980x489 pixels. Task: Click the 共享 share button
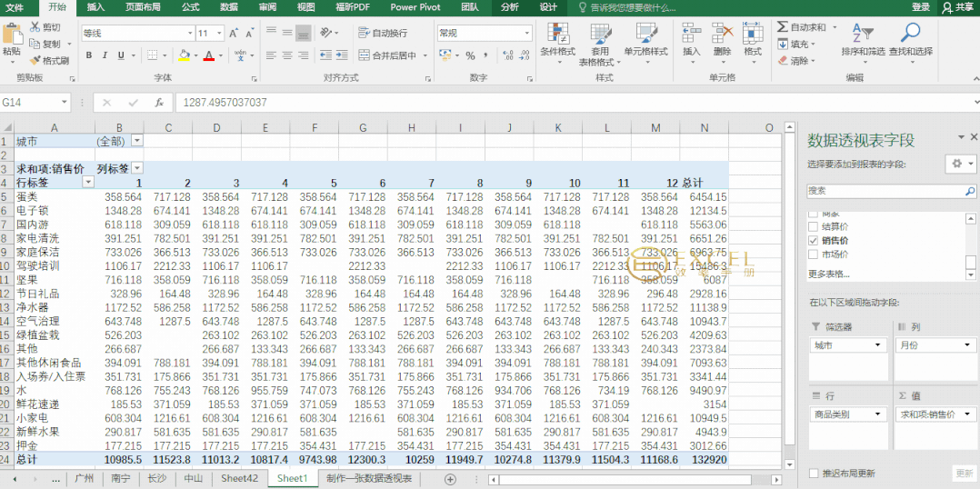[960, 7]
